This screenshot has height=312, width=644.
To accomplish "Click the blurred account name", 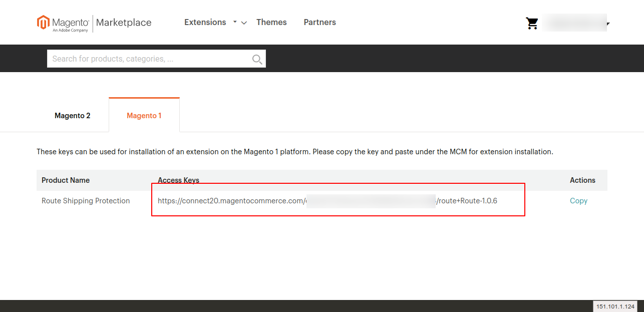I will pyautogui.click(x=573, y=23).
